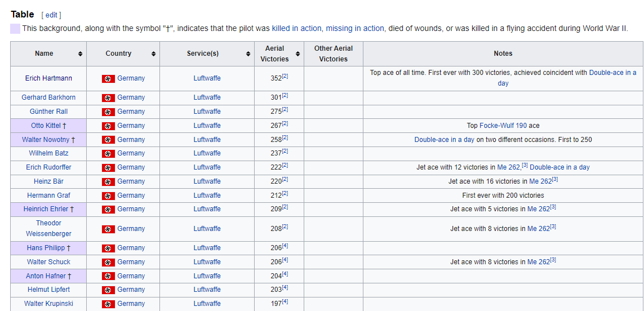Open the killed in action link
The width and height of the screenshot is (644, 311).
(x=297, y=29)
